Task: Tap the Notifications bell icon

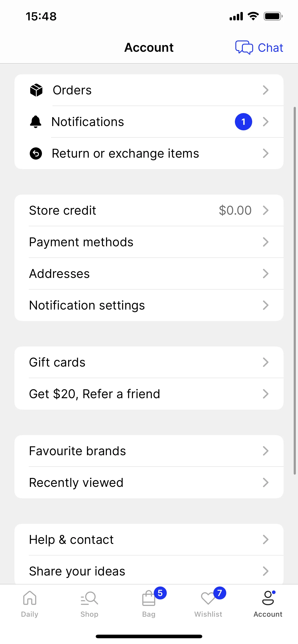Action: pos(36,122)
